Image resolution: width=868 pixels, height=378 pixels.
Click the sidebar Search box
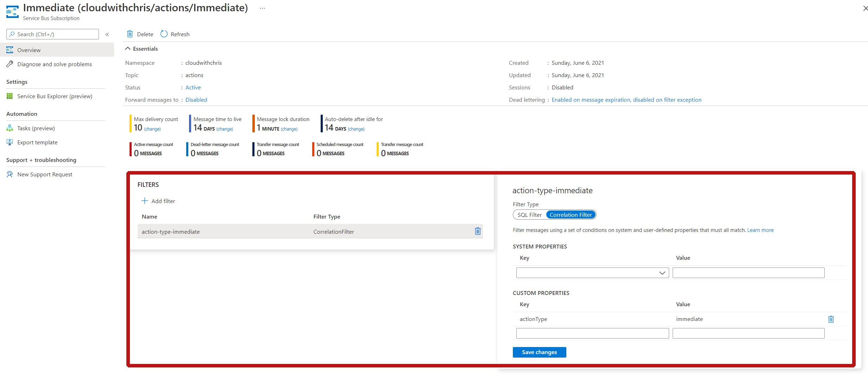(52, 34)
